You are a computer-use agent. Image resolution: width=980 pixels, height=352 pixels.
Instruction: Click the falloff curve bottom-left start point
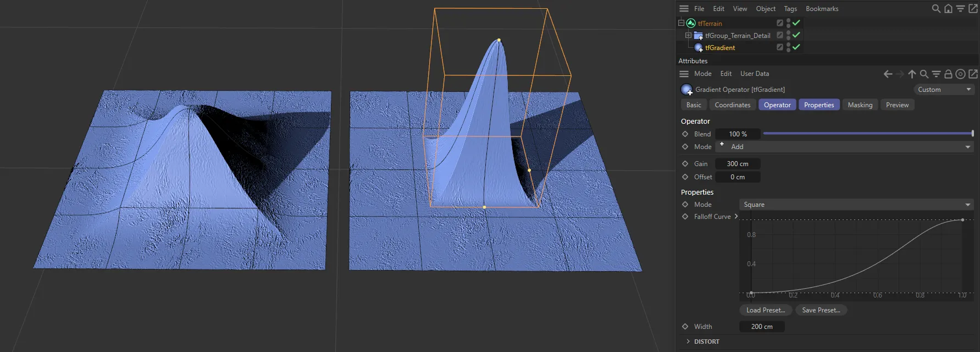click(x=751, y=293)
